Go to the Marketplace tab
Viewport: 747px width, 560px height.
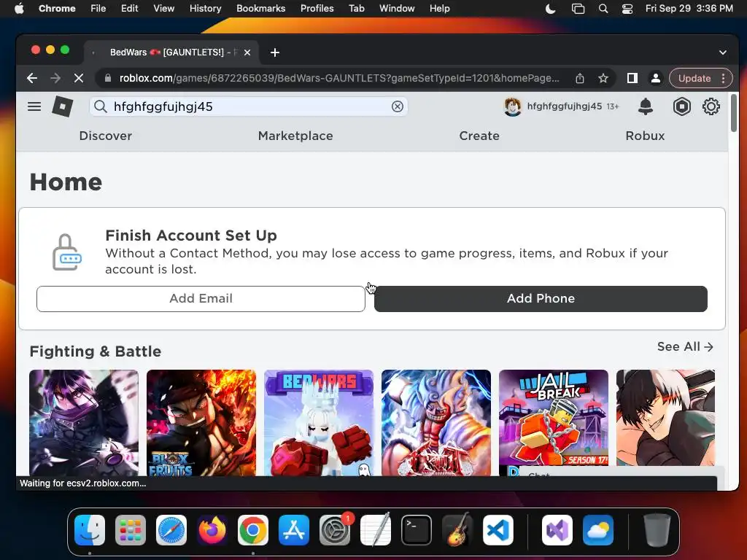tap(295, 136)
